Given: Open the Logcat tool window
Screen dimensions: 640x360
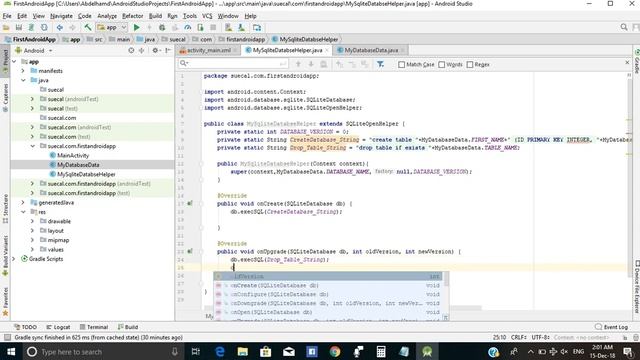Looking at the screenshot, I should (x=58, y=327).
